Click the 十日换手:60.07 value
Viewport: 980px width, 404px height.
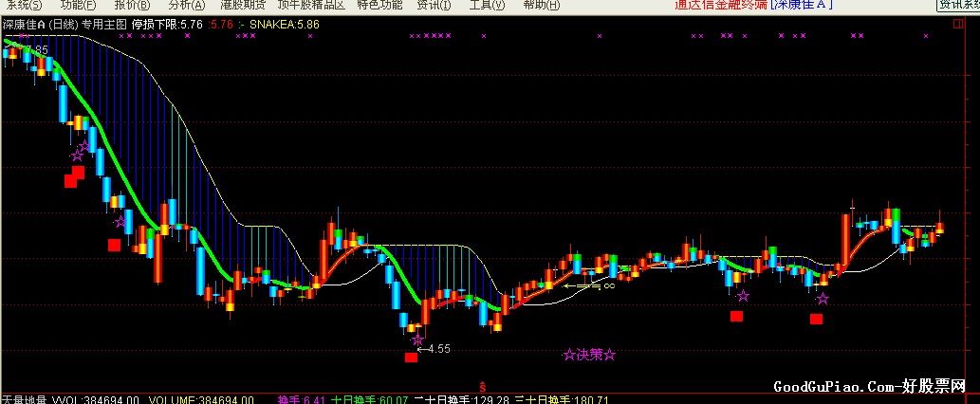(369, 399)
